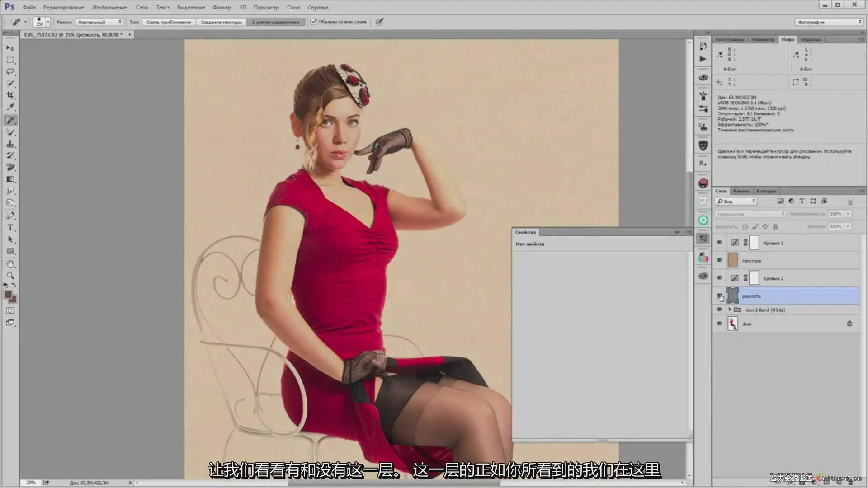Viewport: 868px width, 488px height.
Task: Hide the Кривые 1 layer
Action: (719, 243)
